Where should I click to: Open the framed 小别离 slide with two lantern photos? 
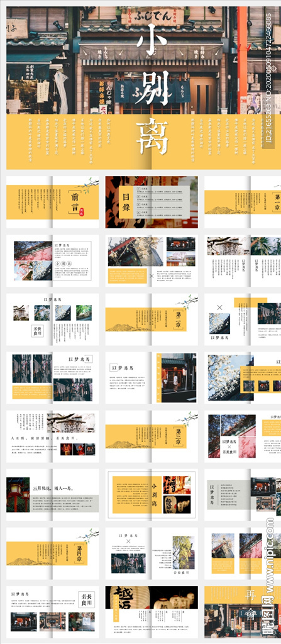pos(152,495)
